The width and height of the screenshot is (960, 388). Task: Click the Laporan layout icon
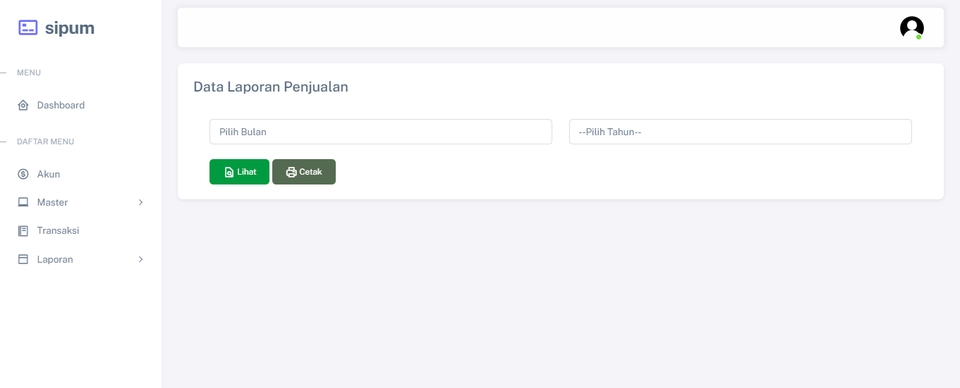[x=23, y=259]
